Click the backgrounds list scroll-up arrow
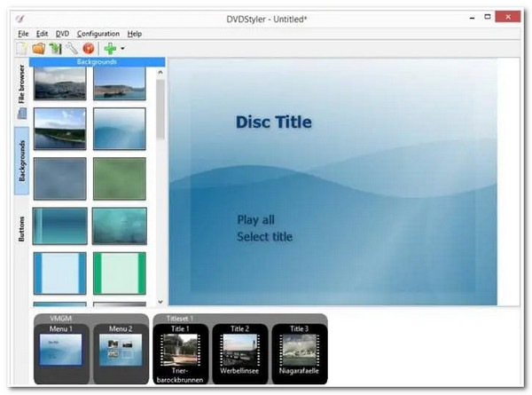 (160, 73)
